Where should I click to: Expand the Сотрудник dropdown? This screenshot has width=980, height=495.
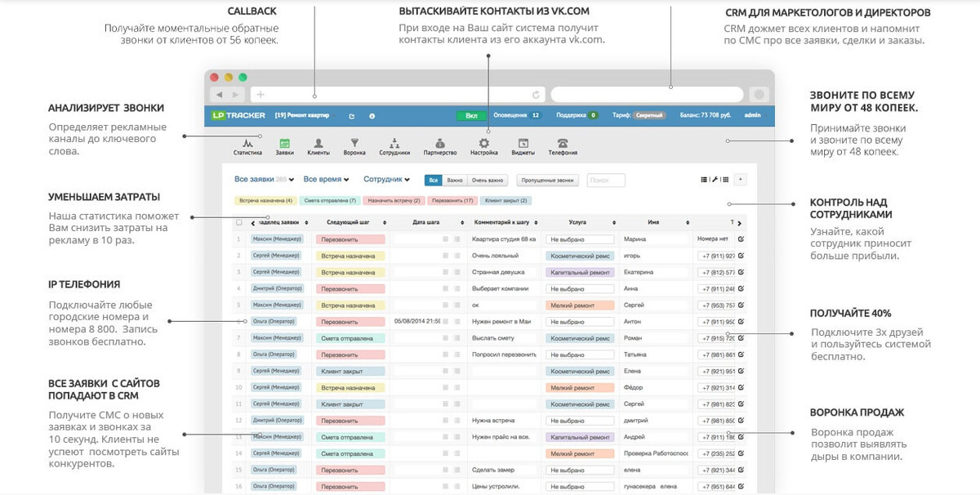tap(386, 179)
